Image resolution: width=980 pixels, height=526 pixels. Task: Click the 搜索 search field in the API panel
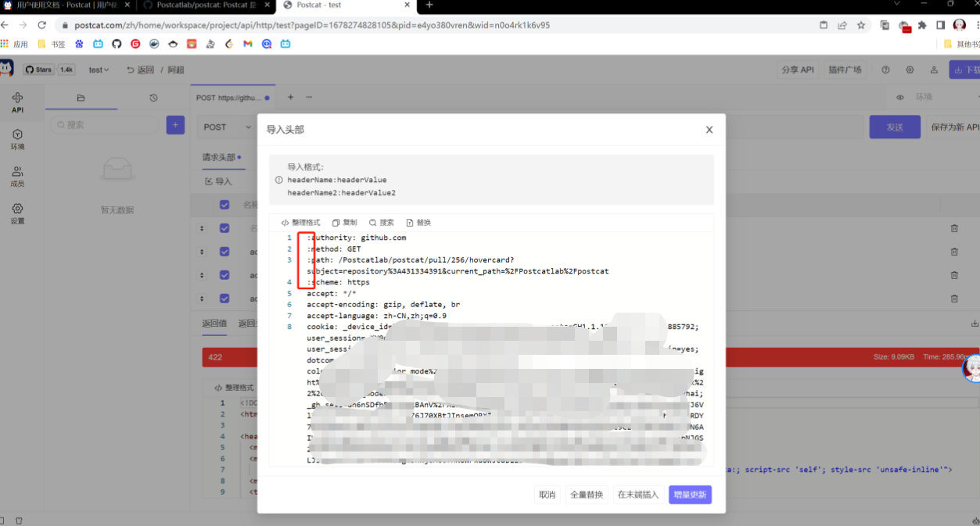[x=106, y=125]
